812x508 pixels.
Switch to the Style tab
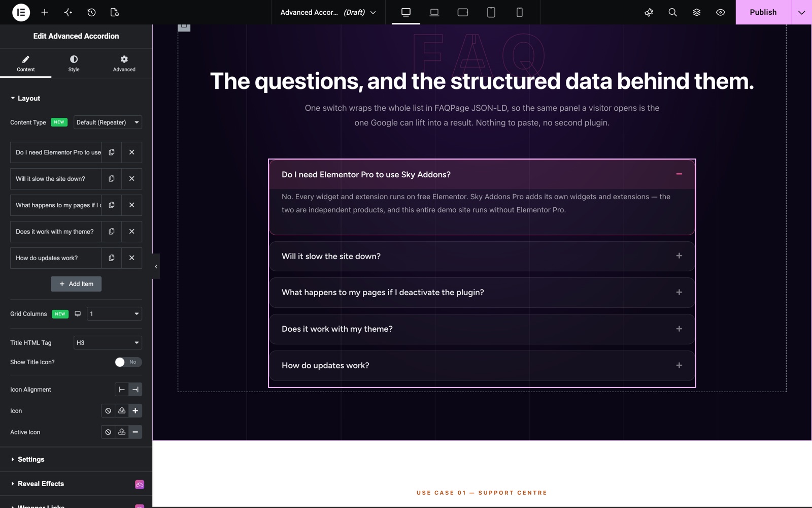[x=74, y=63]
